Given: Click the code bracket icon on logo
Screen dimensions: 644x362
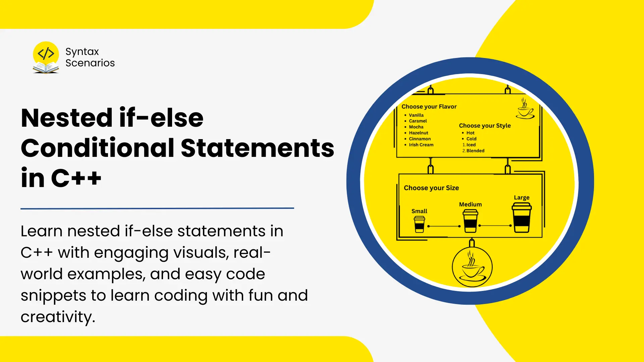Looking at the screenshot, I should tap(46, 53).
